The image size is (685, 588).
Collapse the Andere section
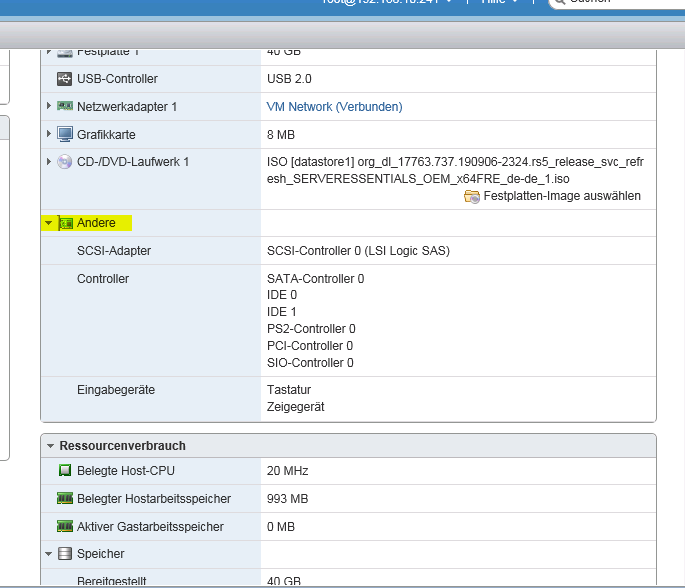(48, 223)
